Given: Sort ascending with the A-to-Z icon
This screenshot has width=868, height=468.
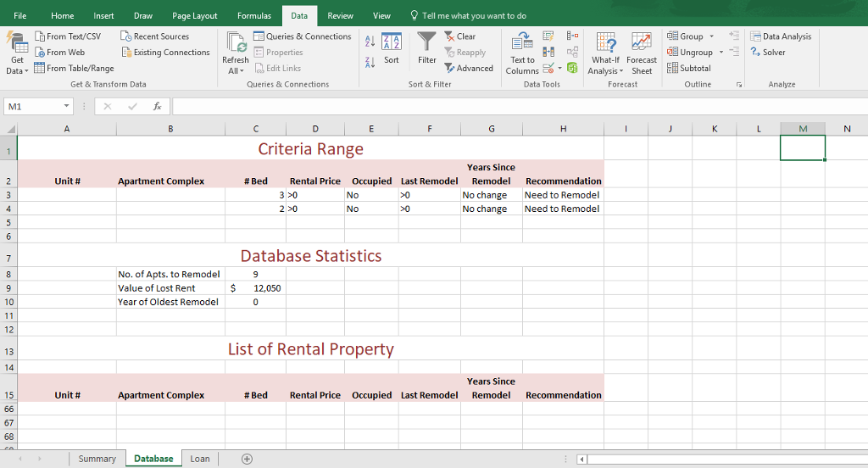Looking at the screenshot, I should [x=370, y=42].
